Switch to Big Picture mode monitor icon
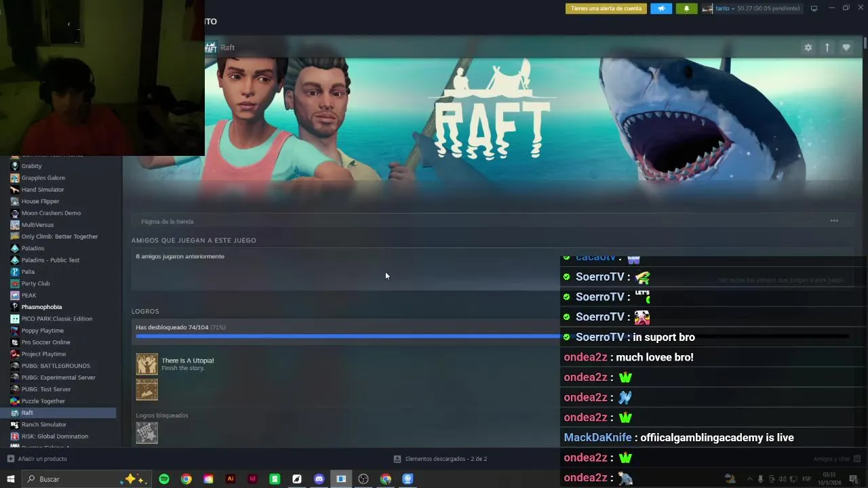The image size is (868, 488). (x=814, y=9)
